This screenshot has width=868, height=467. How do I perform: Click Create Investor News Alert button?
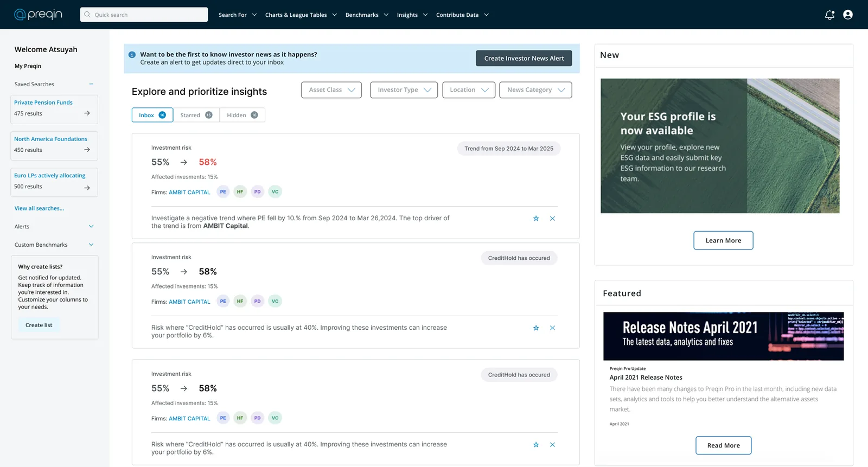pos(524,58)
